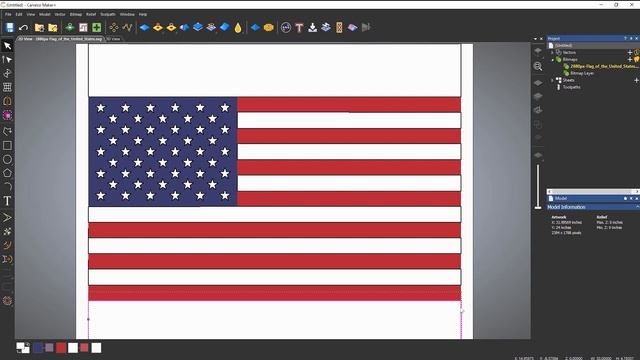Pick the dark blue color swatch
The height and width of the screenshot is (360, 640).
pyautogui.click(x=38, y=348)
